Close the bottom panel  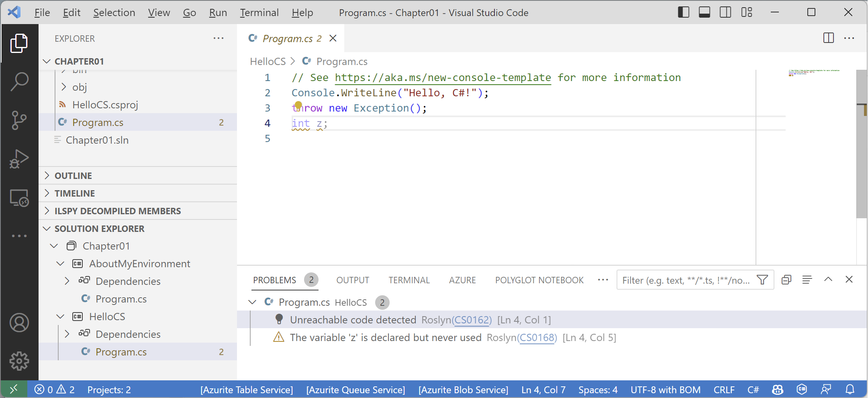point(849,279)
